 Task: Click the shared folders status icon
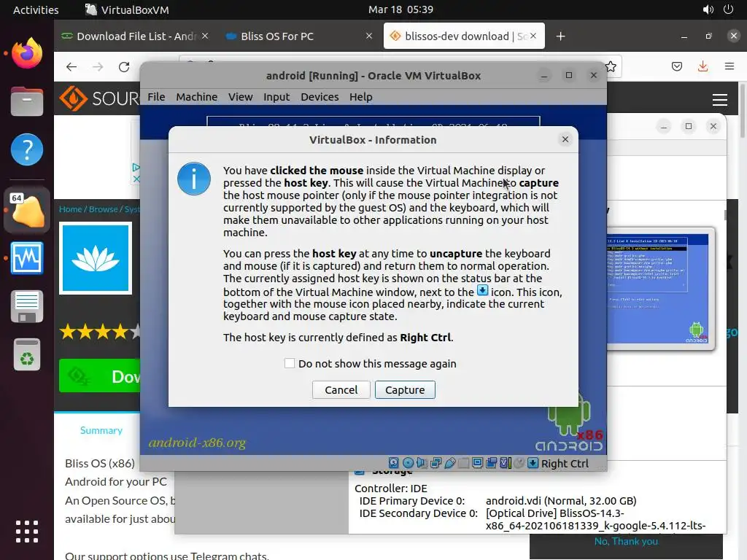(463, 463)
